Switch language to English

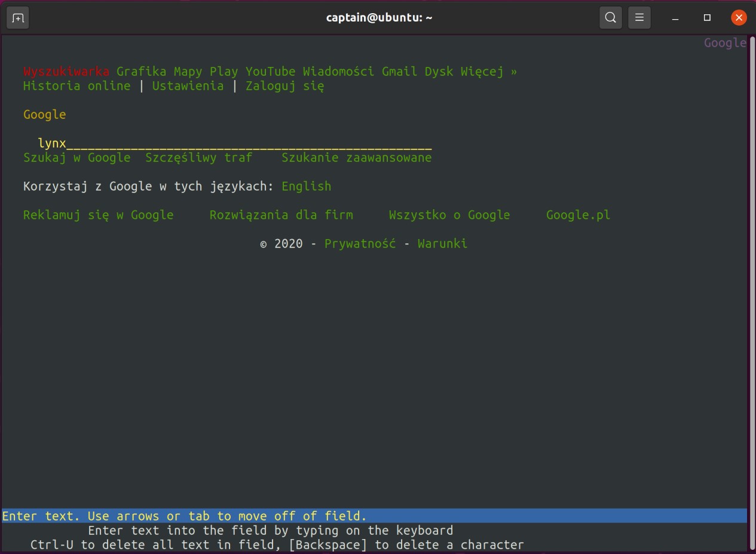point(306,186)
